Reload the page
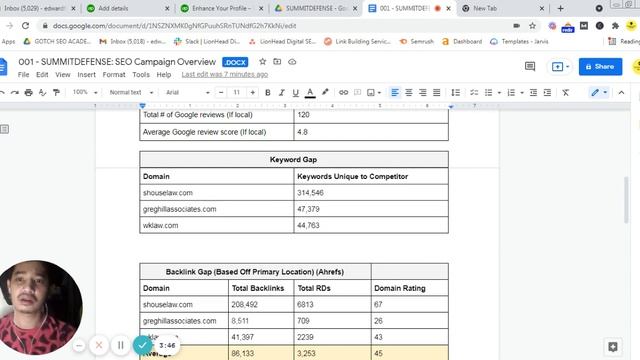 pos(25,26)
